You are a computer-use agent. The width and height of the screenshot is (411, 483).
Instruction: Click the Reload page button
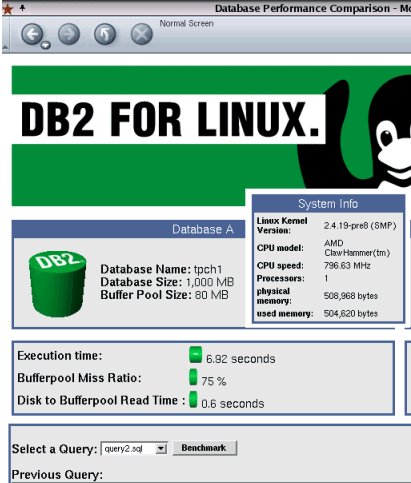[x=105, y=34]
